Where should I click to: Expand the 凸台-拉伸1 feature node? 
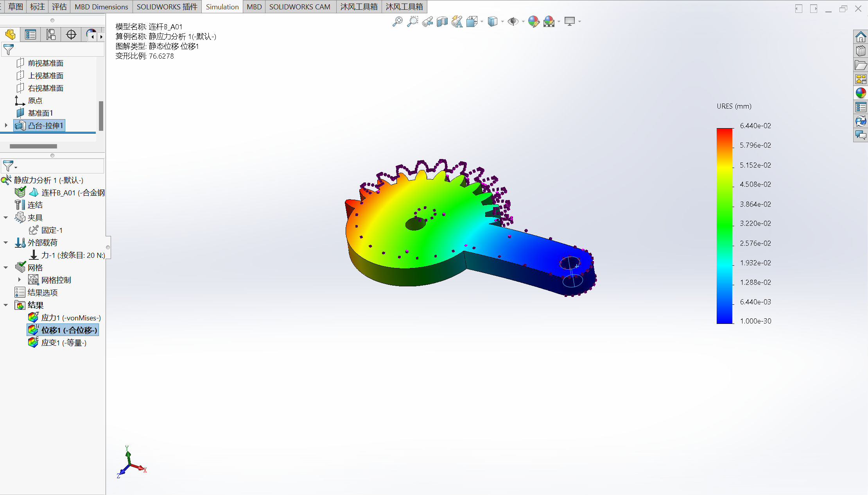(6, 125)
